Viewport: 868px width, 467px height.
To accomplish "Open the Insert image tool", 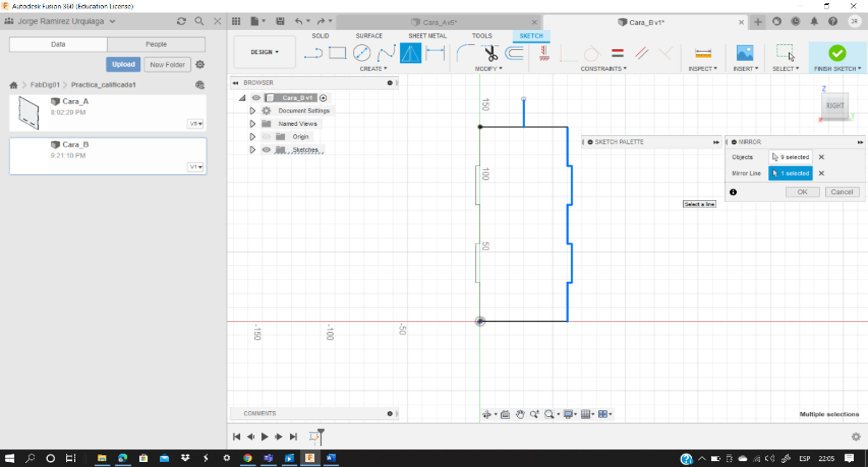I will [x=745, y=53].
